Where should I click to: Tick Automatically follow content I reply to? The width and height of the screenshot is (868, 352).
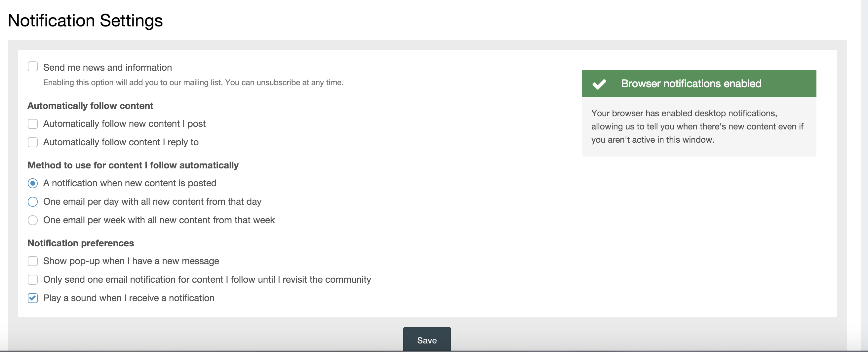click(x=33, y=142)
